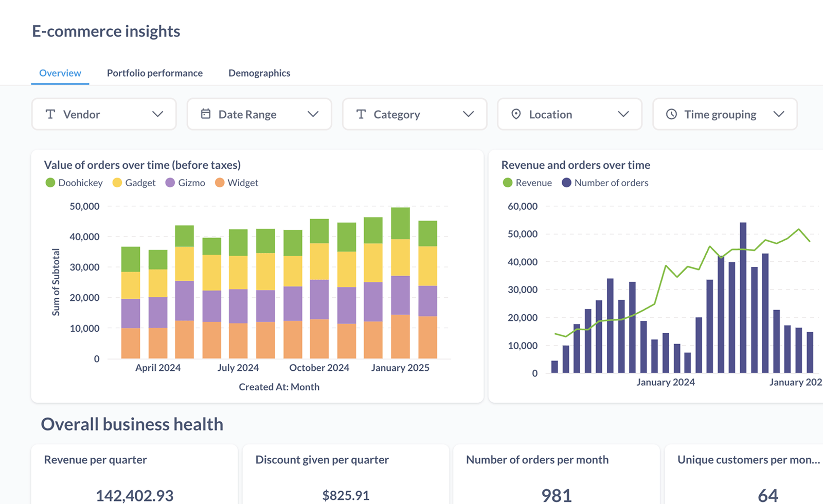Toggle the Revenue legend series
Viewport: 823px width, 504px height.
click(x=527, y=183)
